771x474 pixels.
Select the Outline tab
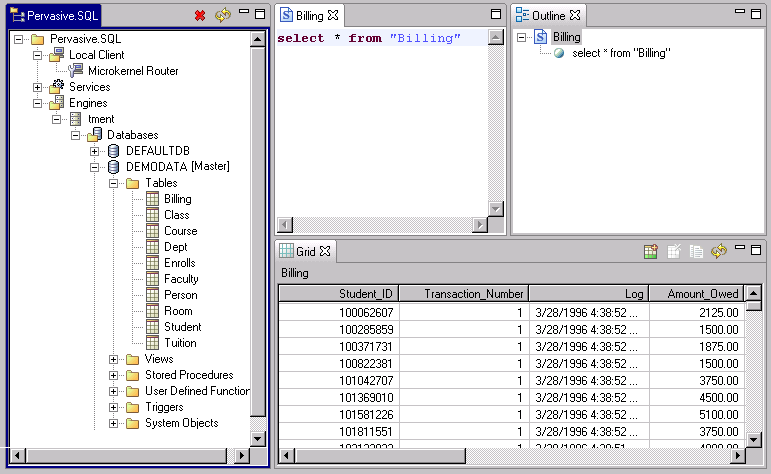point(548,16)
